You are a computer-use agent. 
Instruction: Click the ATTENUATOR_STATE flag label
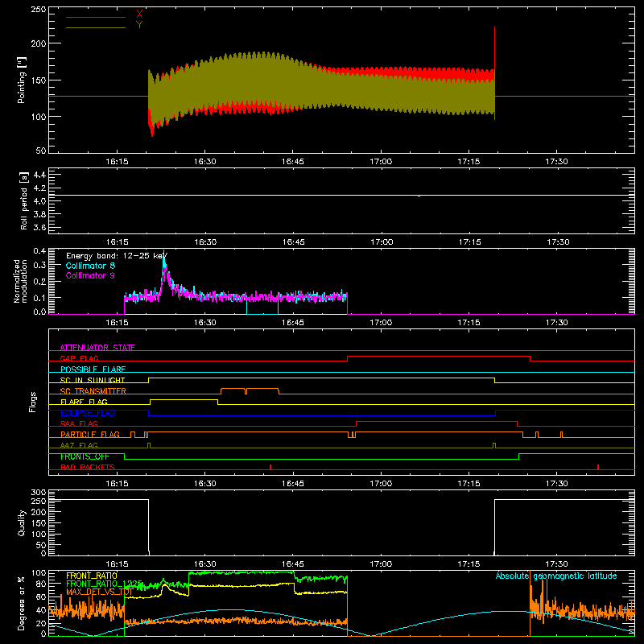pyautogui.click(x=97, y=348)
